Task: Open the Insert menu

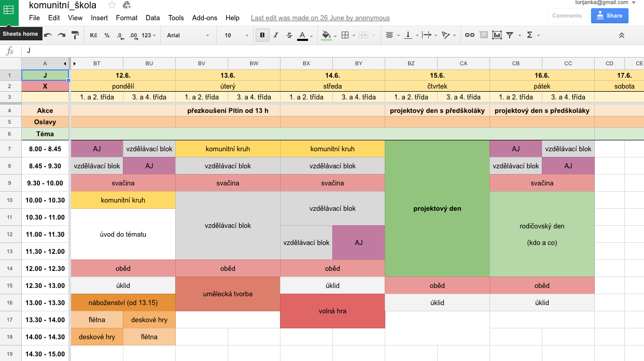Action: pos(99,18)
